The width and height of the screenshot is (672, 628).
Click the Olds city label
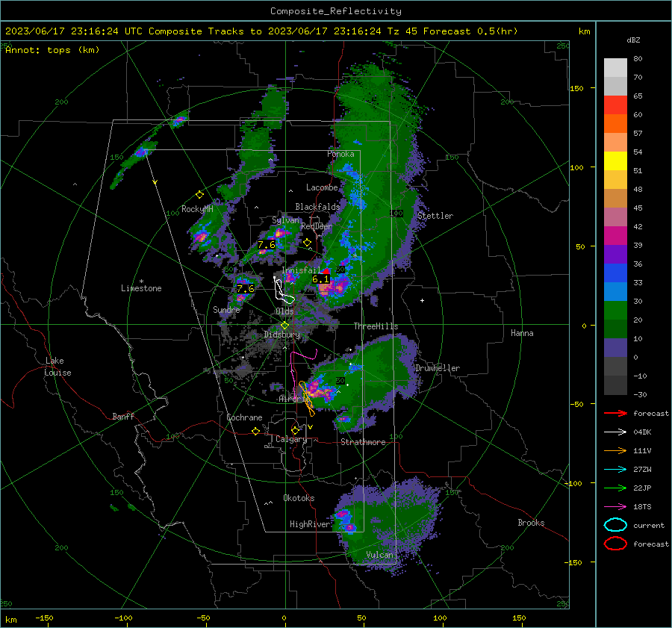284,311
